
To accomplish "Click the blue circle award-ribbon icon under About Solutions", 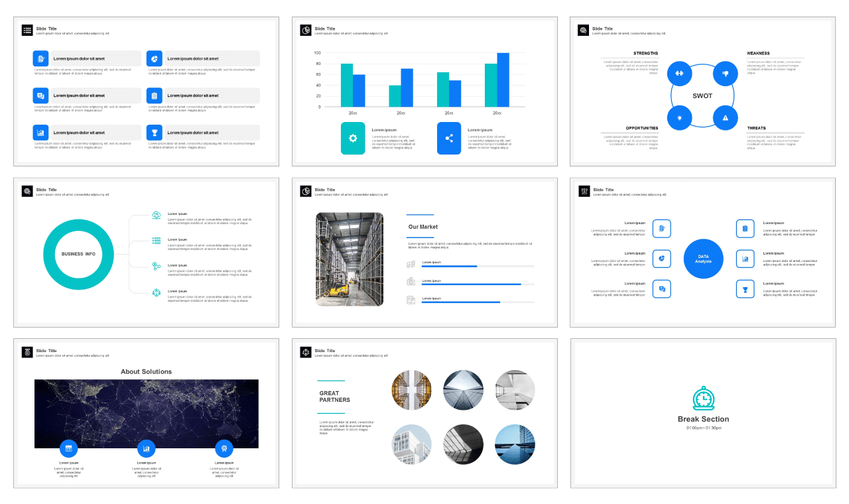I will coord(224,448).
